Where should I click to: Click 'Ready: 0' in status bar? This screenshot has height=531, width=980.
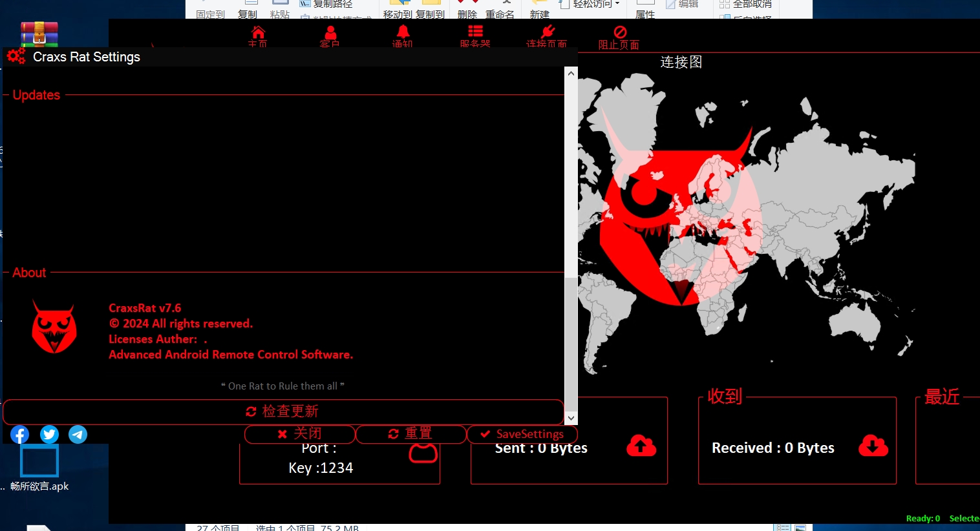pos(923,518)
